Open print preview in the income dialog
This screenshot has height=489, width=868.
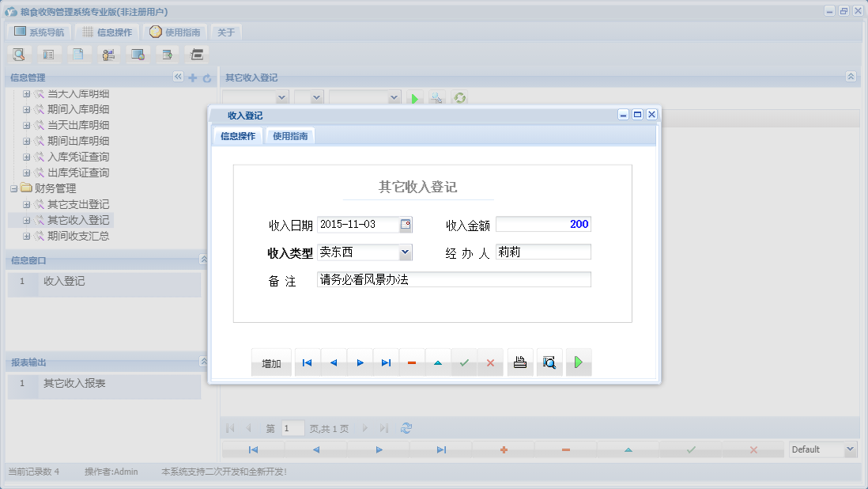tap(549, 362)
